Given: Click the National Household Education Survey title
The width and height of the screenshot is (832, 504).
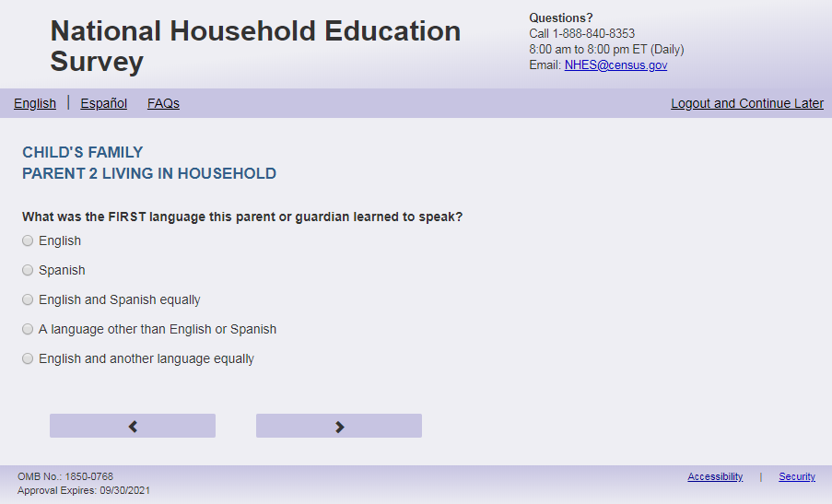Looking at the screenshot, I should click(255, 46).
